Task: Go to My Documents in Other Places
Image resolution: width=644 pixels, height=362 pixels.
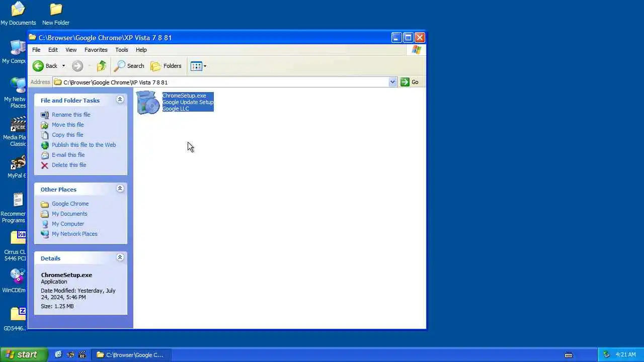Action: point(69,214)
